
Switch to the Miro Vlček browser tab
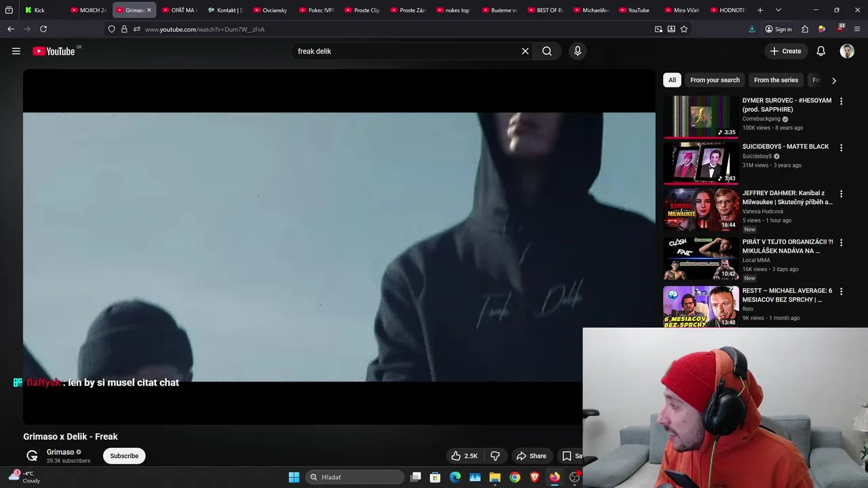click(x=682, y=10)
